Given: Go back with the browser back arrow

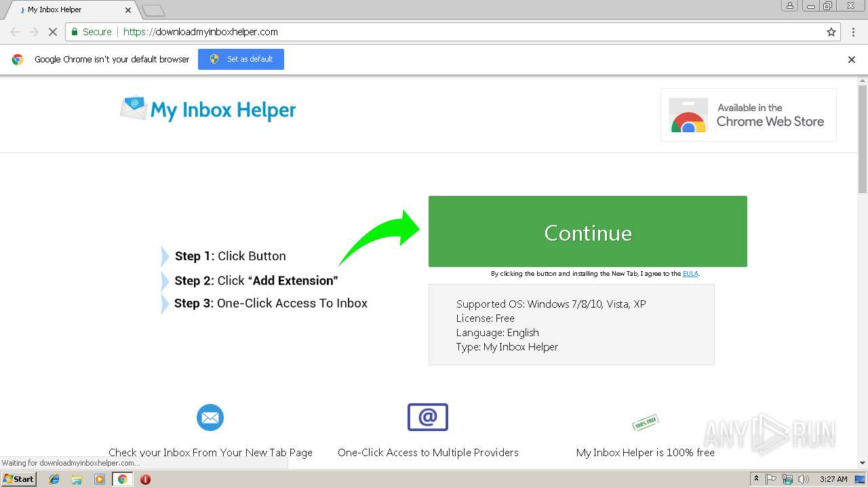Looking at the screenshot, I should 15,32.
